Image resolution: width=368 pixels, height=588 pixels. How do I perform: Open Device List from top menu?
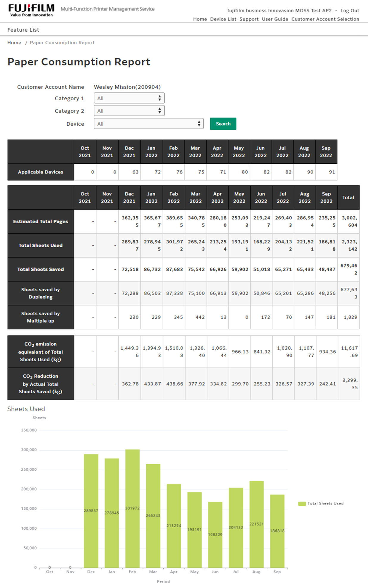(x=223, y=19)
